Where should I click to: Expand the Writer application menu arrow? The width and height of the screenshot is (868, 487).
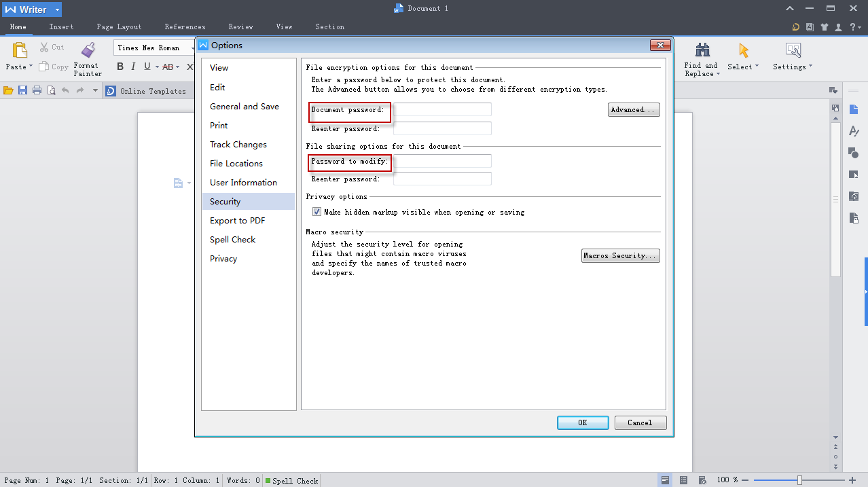click(57, 10)
